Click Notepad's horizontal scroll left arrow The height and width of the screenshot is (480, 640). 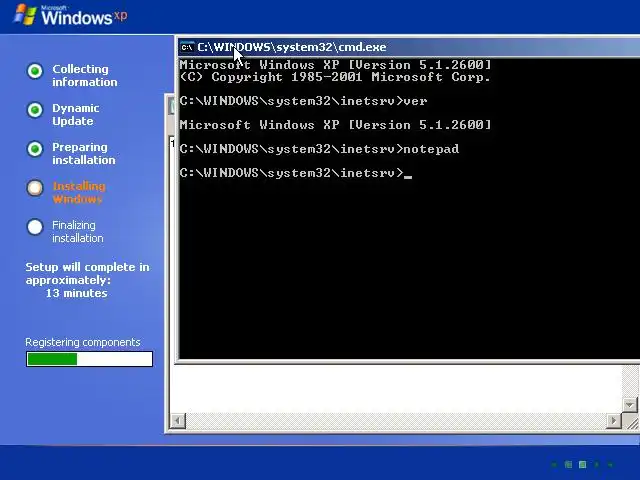[178, 420]
